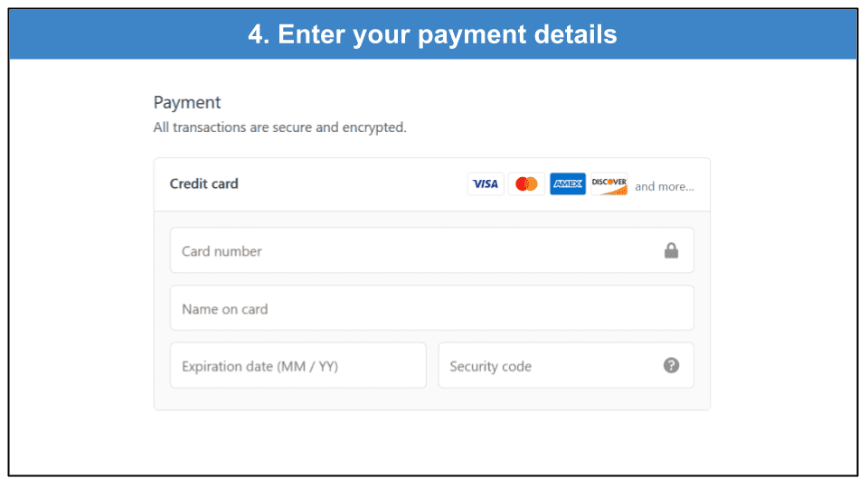
Task: Click the step number 4 in banner
Action: click(x=255, y=34)
